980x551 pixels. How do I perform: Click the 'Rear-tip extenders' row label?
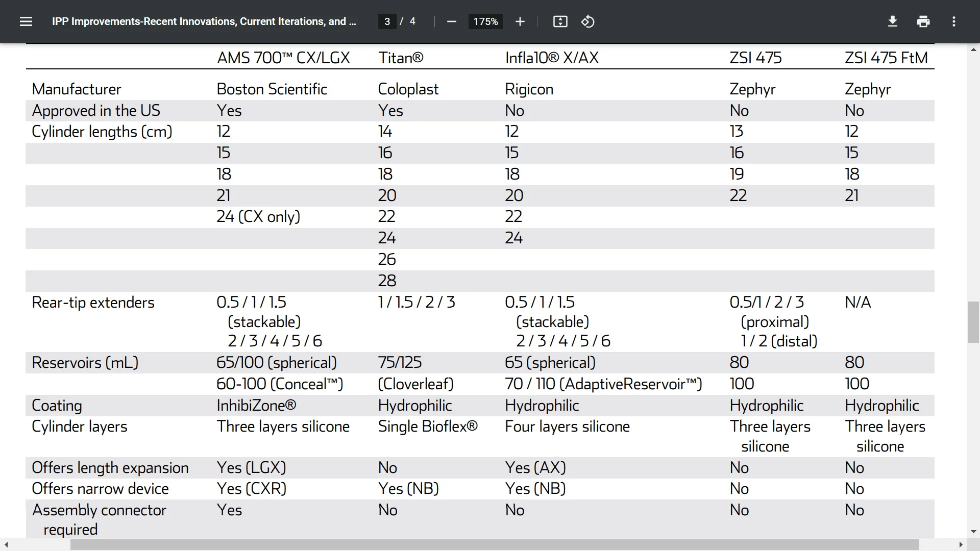(93, 303)
